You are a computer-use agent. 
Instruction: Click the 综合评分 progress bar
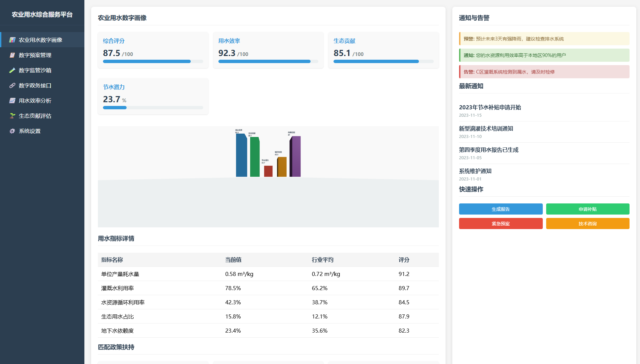(153, 61)
